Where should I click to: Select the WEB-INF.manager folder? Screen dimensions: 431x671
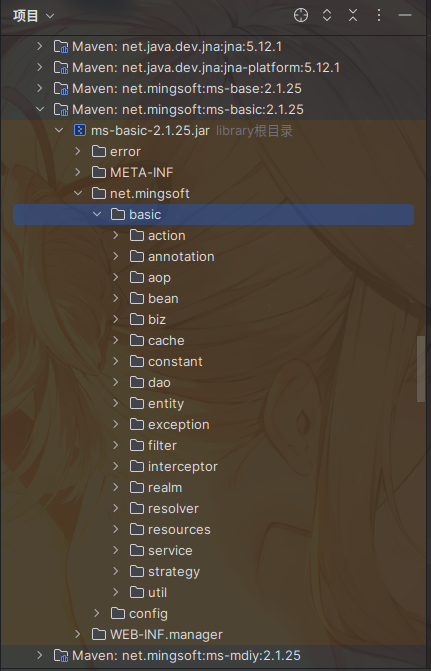coord(166,634)
